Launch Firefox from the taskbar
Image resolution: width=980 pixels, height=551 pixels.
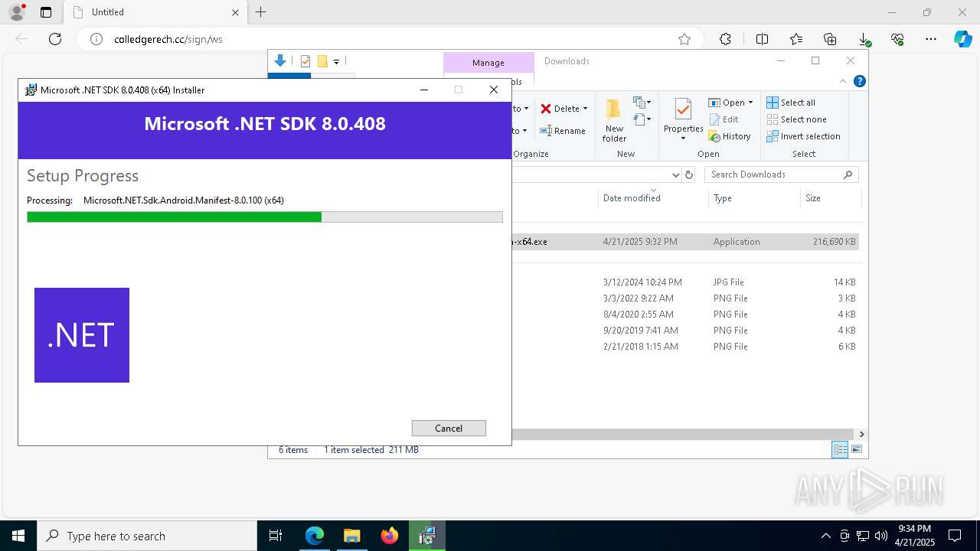pos(389,536)
